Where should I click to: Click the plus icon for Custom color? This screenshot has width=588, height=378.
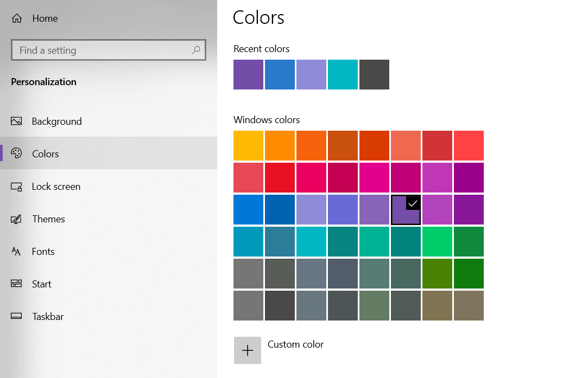(248, 350)
